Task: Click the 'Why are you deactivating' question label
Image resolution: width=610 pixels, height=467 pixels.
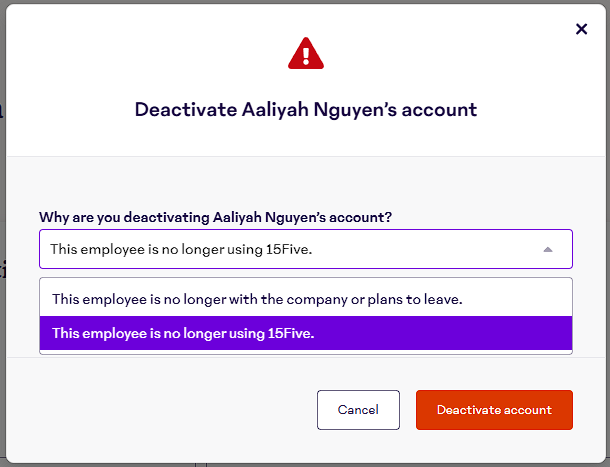Action: point(215,216)
